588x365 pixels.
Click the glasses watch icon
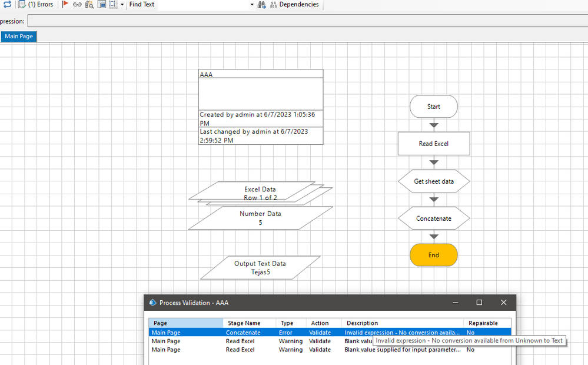coord(77,5)
